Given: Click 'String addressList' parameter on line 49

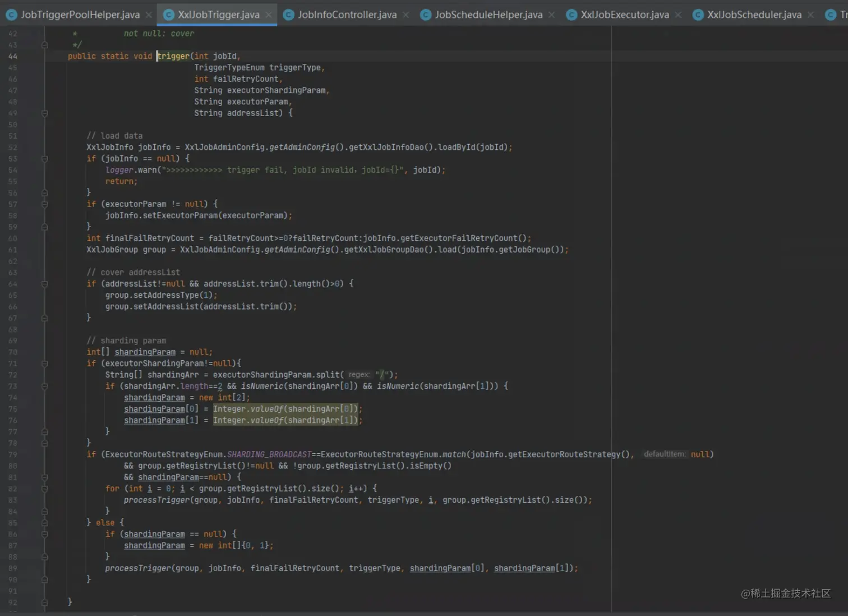Looking at the screenshot, I should [x=238, y=113].
